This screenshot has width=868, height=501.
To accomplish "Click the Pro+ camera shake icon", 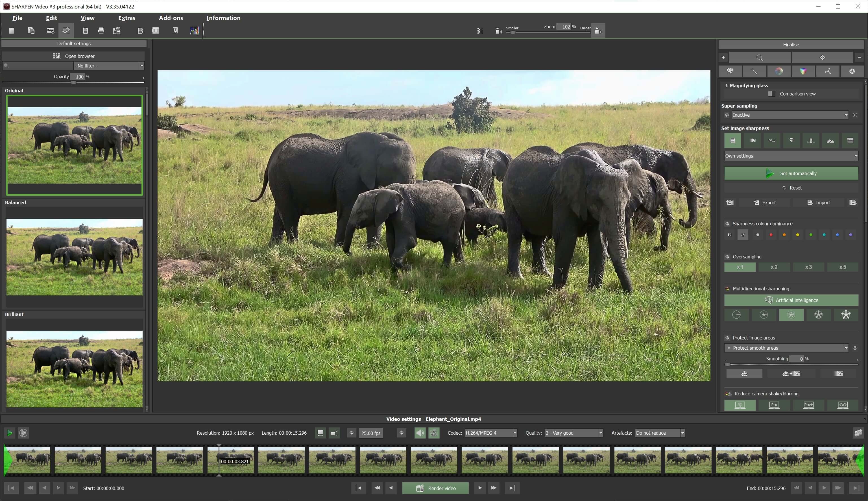I will point(808,405).
